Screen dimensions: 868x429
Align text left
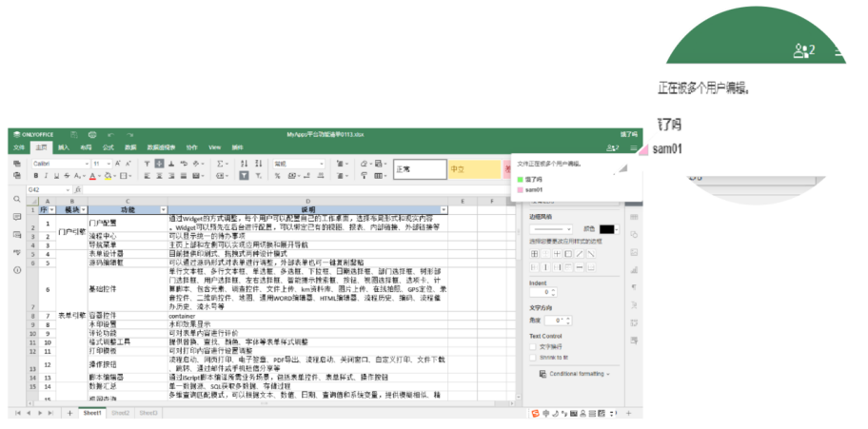point(148,176)
